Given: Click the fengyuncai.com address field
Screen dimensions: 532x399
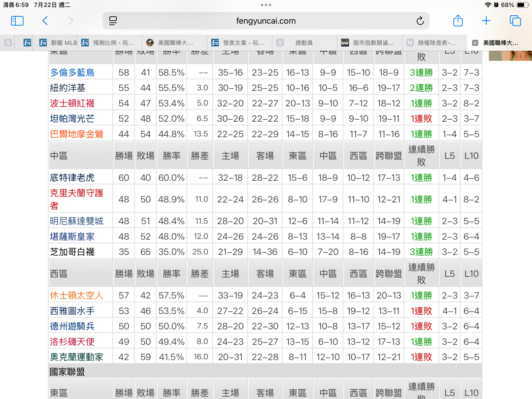Looking at the screenshot, I should [266, 21].
